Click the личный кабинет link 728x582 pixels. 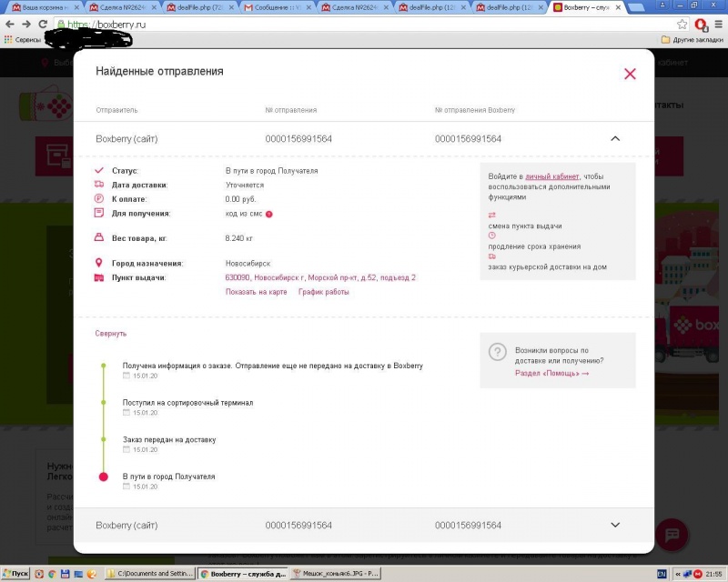click(x=552, y=176)
